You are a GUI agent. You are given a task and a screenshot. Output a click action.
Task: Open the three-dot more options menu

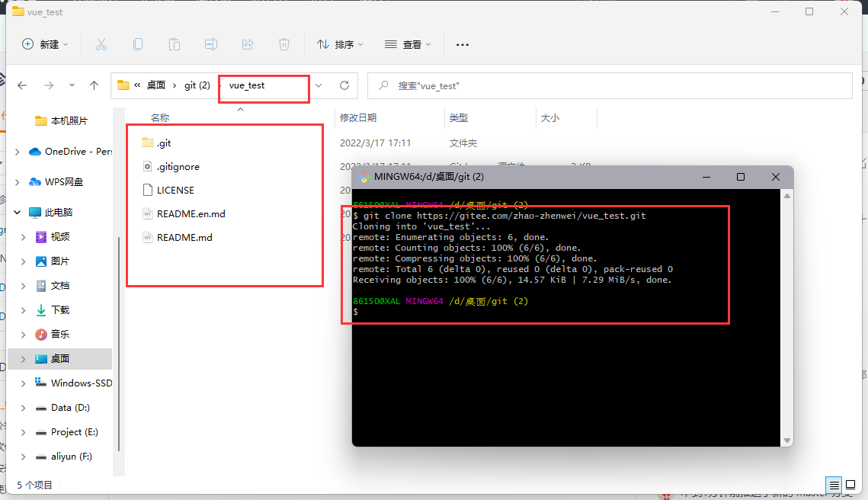click(463, 44)
